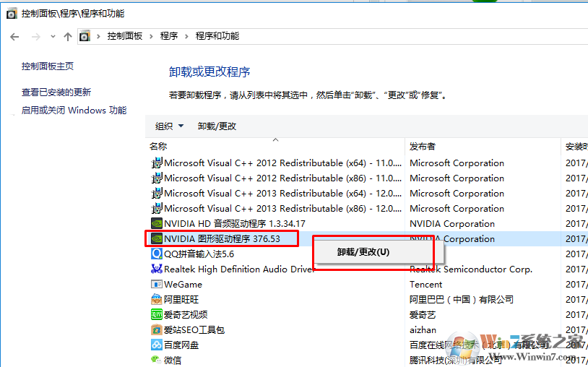This screenshot has height=367, width=588.
Task: Click the NVIDIA HD audio driver icon
Action: (157, 224)
